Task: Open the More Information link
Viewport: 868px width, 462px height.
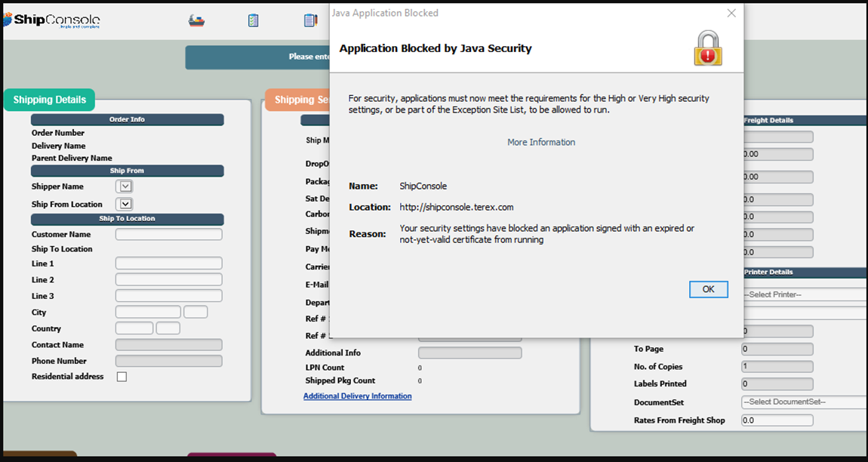Action: tap(541, 143)
